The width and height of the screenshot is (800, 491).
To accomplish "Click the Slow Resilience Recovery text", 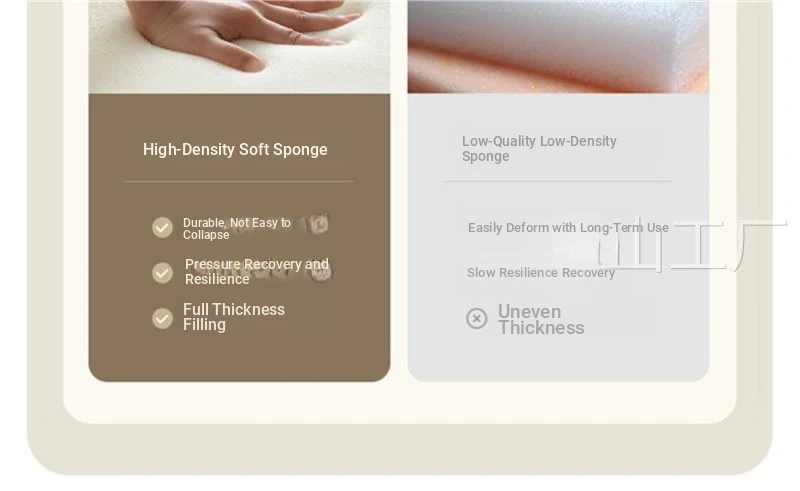I will [x=541, y=273].
